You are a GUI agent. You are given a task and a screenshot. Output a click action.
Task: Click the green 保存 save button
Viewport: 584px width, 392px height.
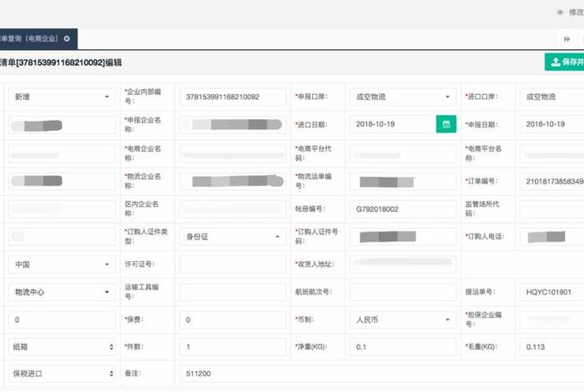[565, 62]
